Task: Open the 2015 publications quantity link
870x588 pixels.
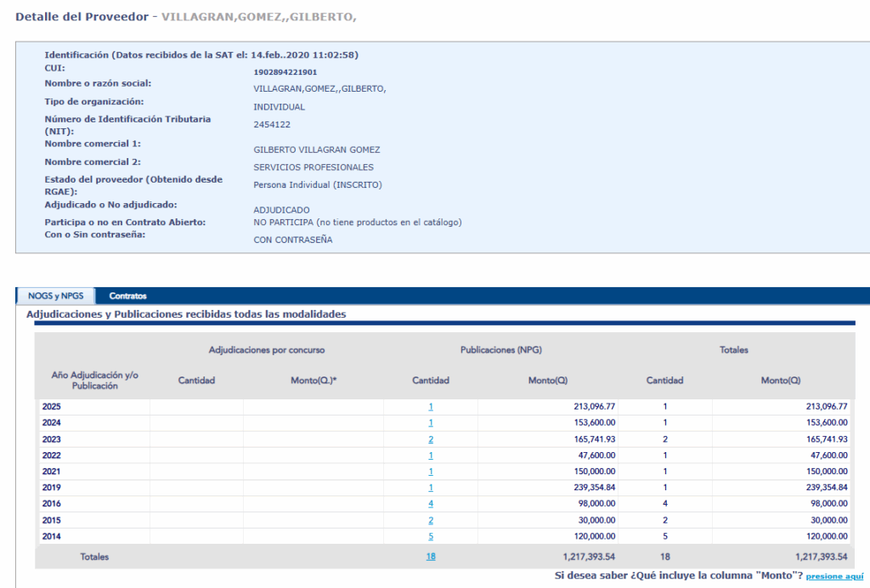Action: coord(431,520)
